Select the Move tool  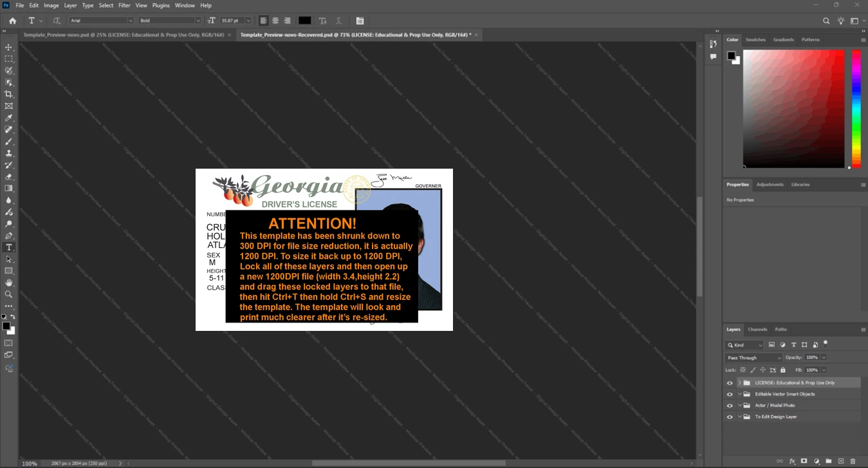9,48
